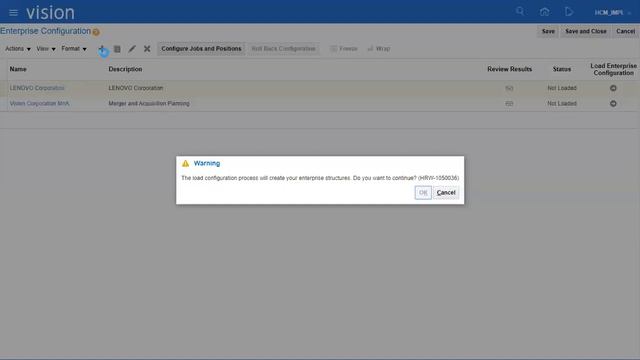Go to the Home icon

tap(544, 12)
